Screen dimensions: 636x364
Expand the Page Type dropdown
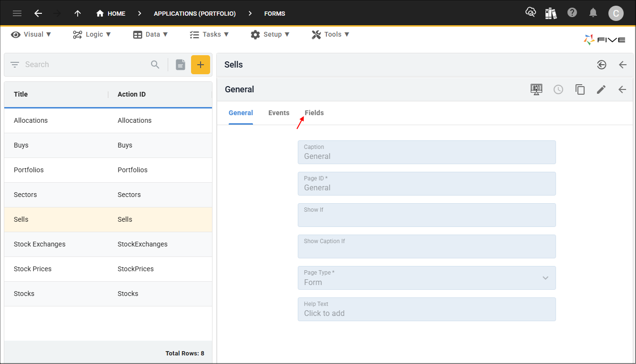pyautogui.click(x=426, y=278)
